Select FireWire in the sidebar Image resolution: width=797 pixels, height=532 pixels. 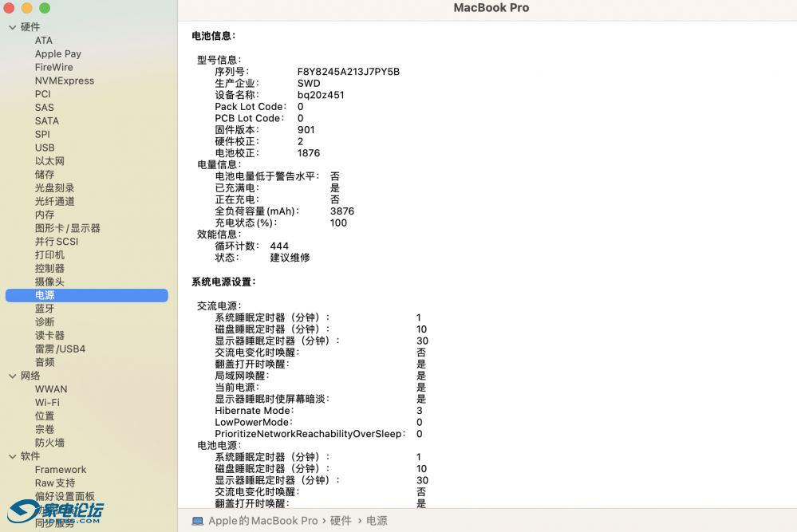point(54,67)
